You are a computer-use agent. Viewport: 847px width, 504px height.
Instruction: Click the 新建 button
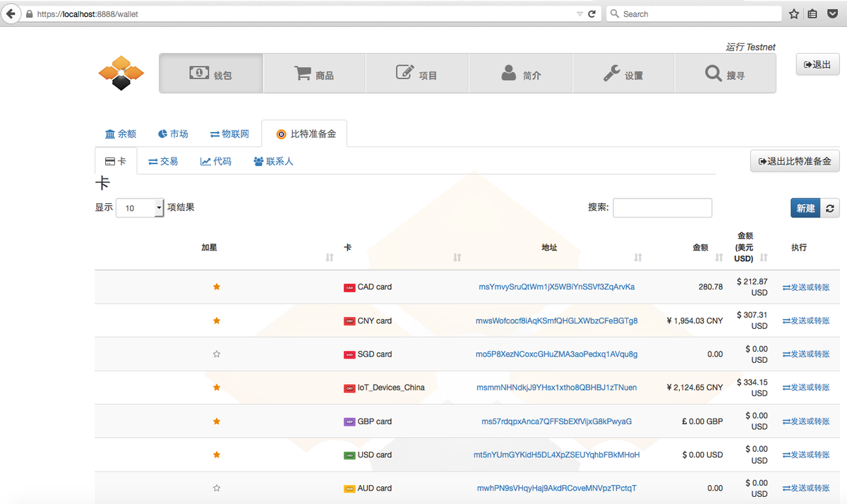pyautogui.click(x=805, y=208)
